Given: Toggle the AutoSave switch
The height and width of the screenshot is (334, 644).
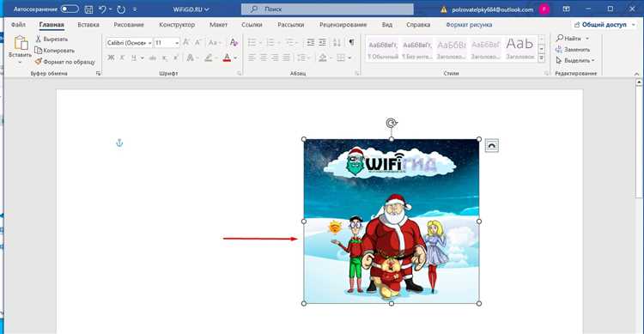Looking at the screenshot, I should coord(70,9).
